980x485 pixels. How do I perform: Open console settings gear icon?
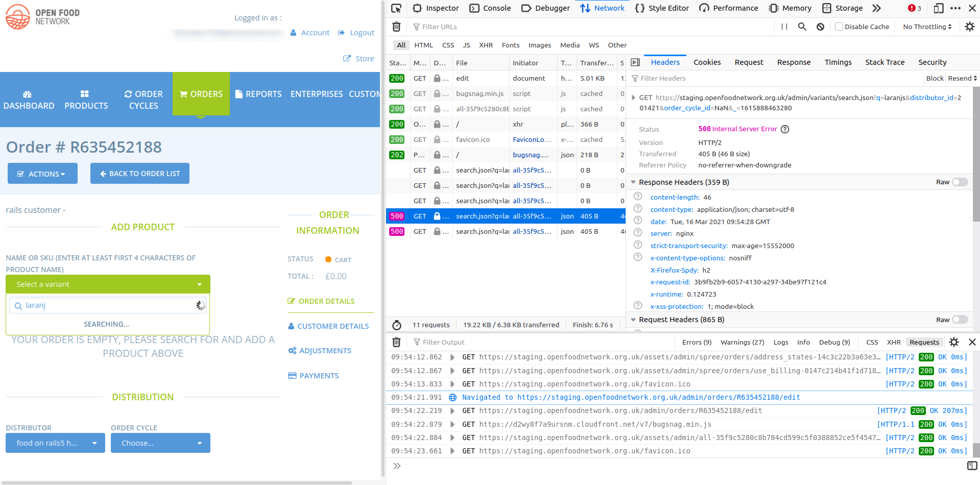click(x=954, y=342)
